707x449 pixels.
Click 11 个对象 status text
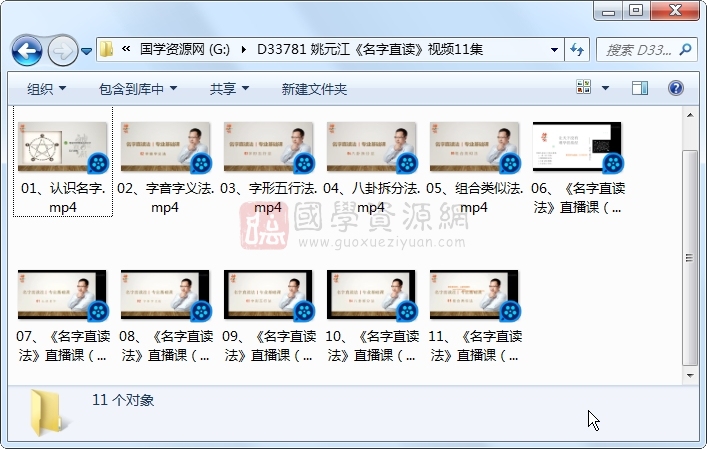[x=123, y=400]
